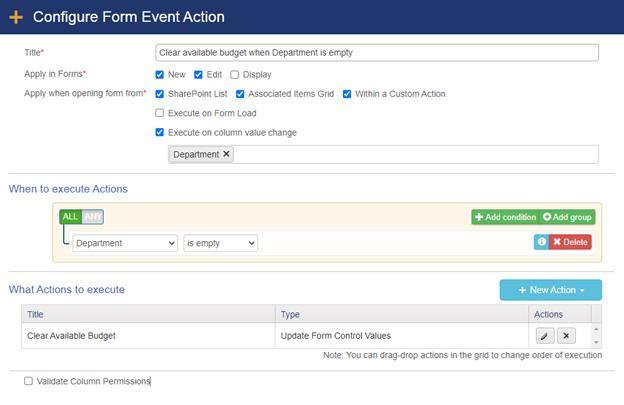Uncheck the New forms checkbox
This screenshot has height=405, width=624.
pos(160,74)
